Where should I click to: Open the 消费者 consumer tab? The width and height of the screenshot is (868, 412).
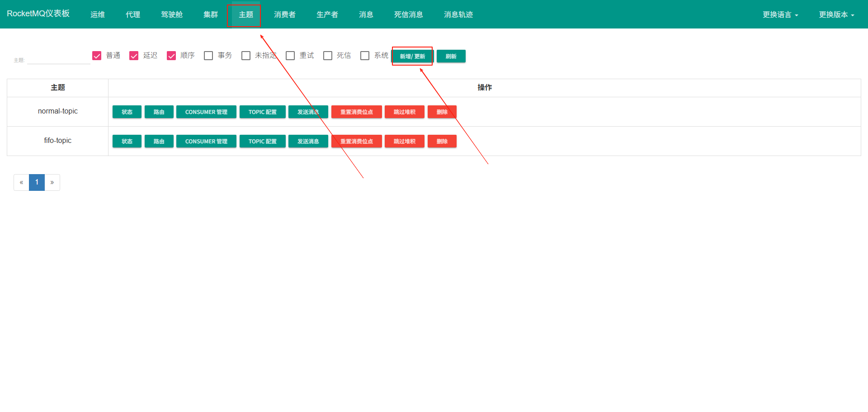click(x=285, y=14)
